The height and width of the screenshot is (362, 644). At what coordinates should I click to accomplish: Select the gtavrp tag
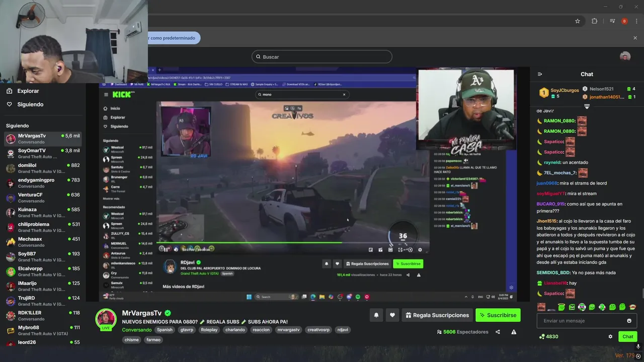[187, 330]
